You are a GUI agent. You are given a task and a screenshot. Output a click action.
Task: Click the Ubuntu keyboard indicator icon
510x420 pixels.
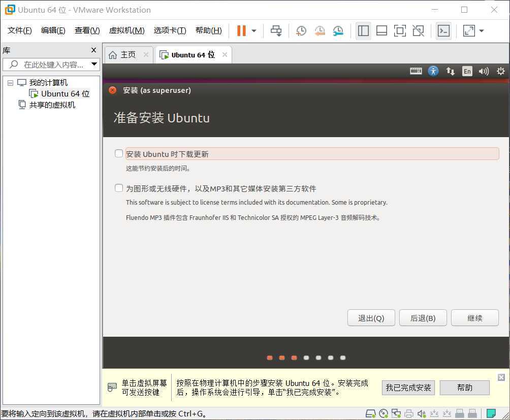[x=416, y=71]
